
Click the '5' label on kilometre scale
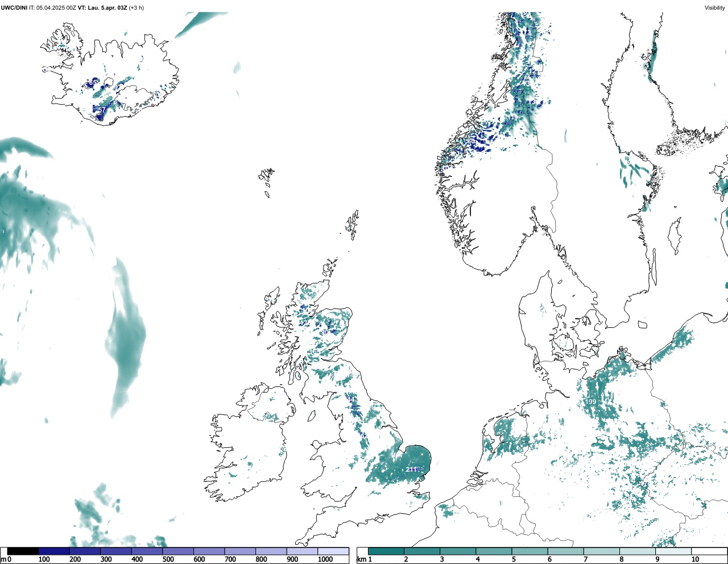pyautogui.click(x=514, y=559)
